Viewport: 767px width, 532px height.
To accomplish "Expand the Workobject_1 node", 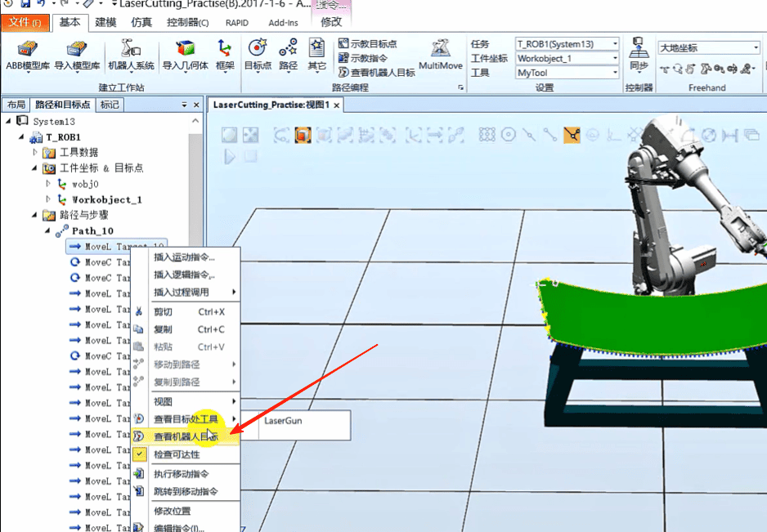I will (x=48, y=199).
